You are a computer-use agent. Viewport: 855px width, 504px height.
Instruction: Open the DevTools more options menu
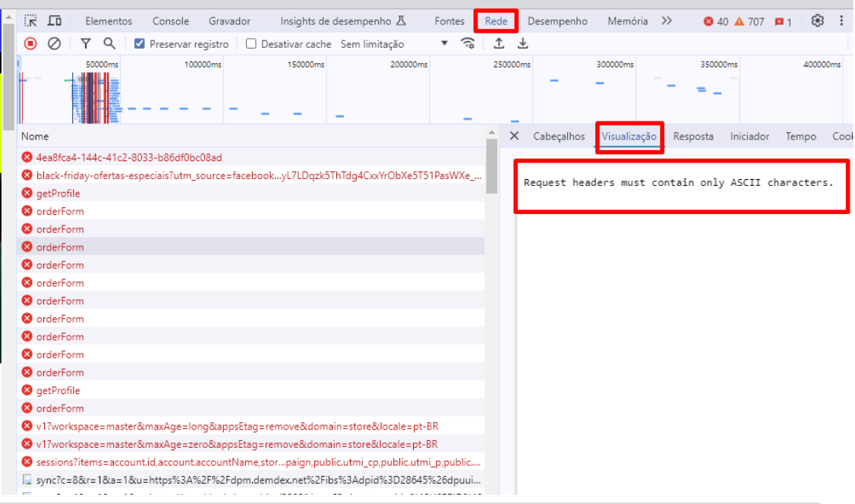[842, 20]
